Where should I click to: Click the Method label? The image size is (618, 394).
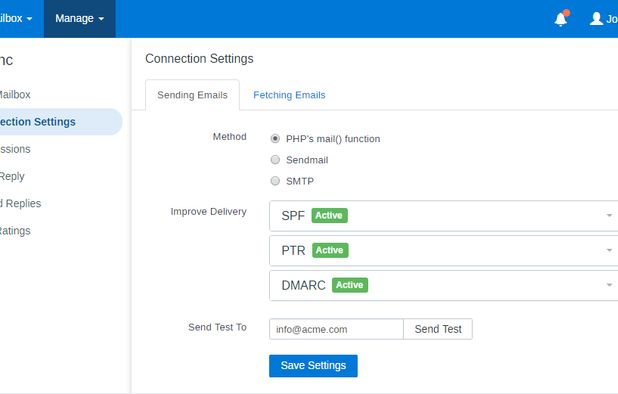[230, 136]
